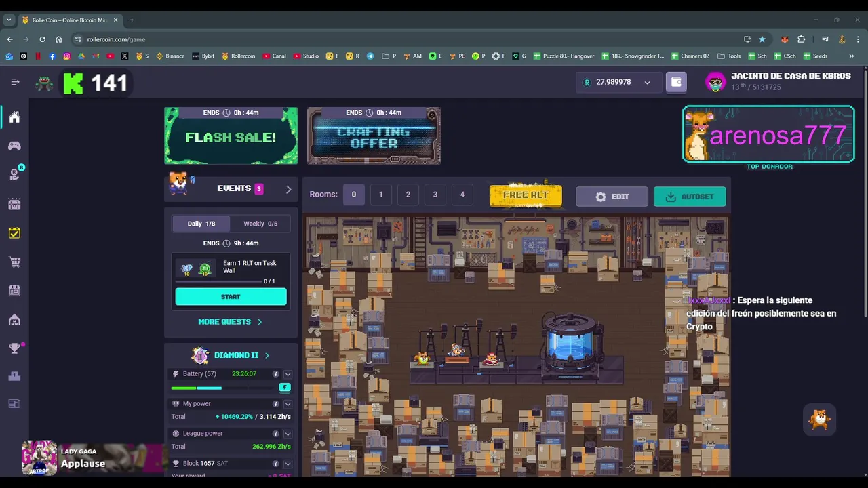Click the info icon next to League power
Screen dimensions: 868x488
[275, 434]
